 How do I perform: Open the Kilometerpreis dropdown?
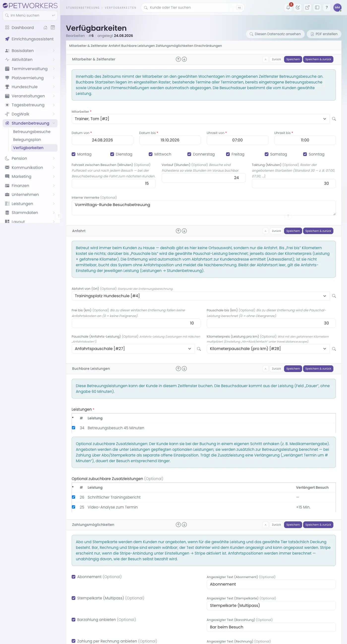pyautogui.click(x=268, y=349)
